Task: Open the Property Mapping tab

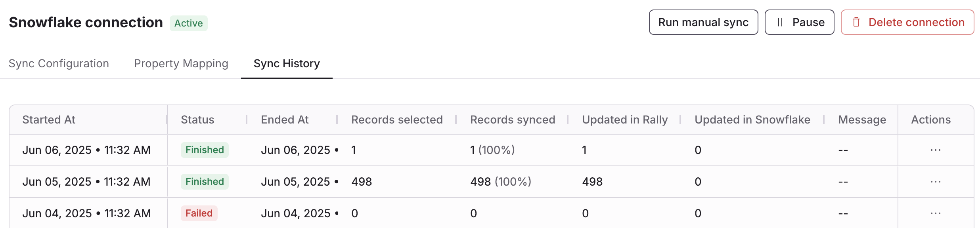Action: point(181,63)
